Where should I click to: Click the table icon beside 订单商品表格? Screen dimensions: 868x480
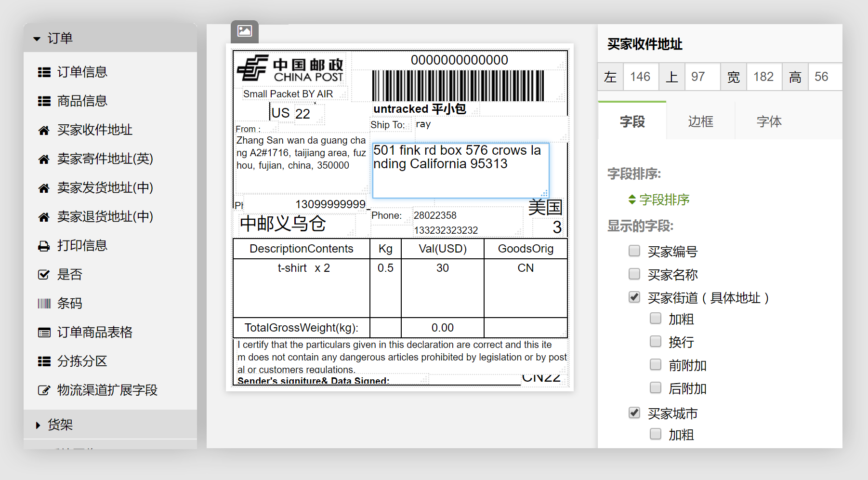coord(44,333)
